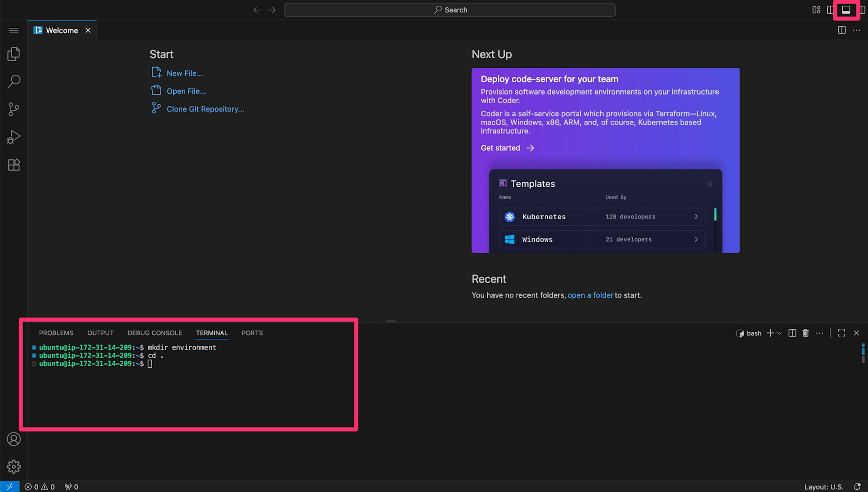Click the open a folder link
This screenshot has width=868, height=492.
point(590,295)
